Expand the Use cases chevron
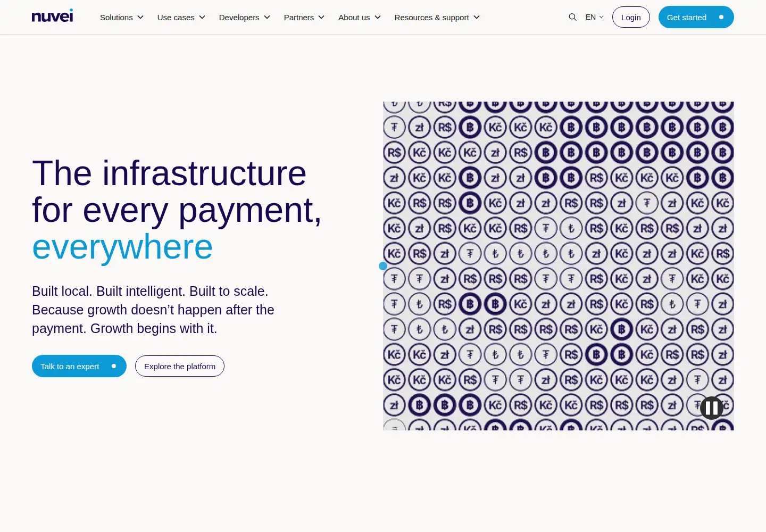Screen dimensions: 766x532 pos(202,17)
